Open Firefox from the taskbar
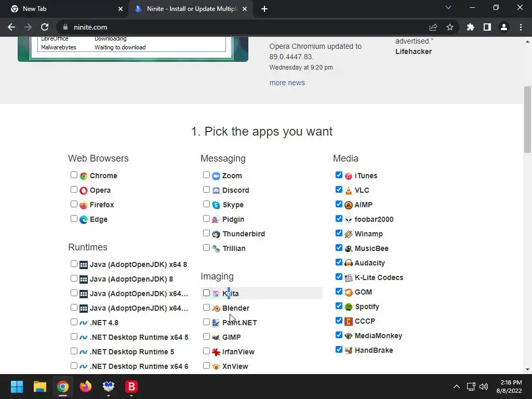This screenshot has width=532, height=399. (86, 387)
